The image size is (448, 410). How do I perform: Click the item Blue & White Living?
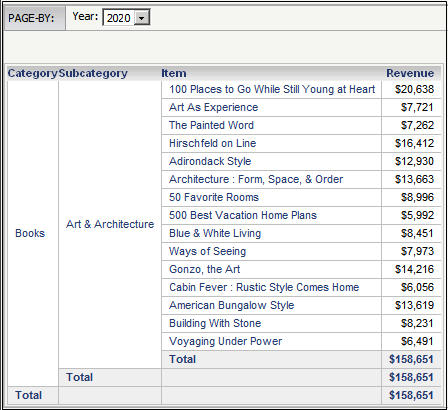pos(215,233)
